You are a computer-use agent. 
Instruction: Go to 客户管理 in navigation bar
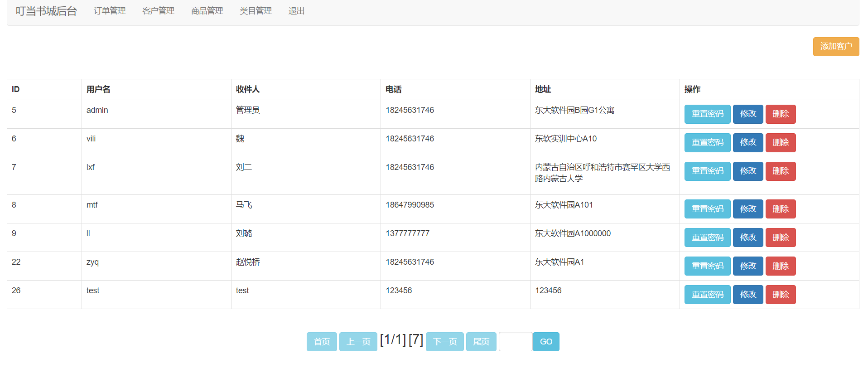pyautogui.click(x=158, y=11)
